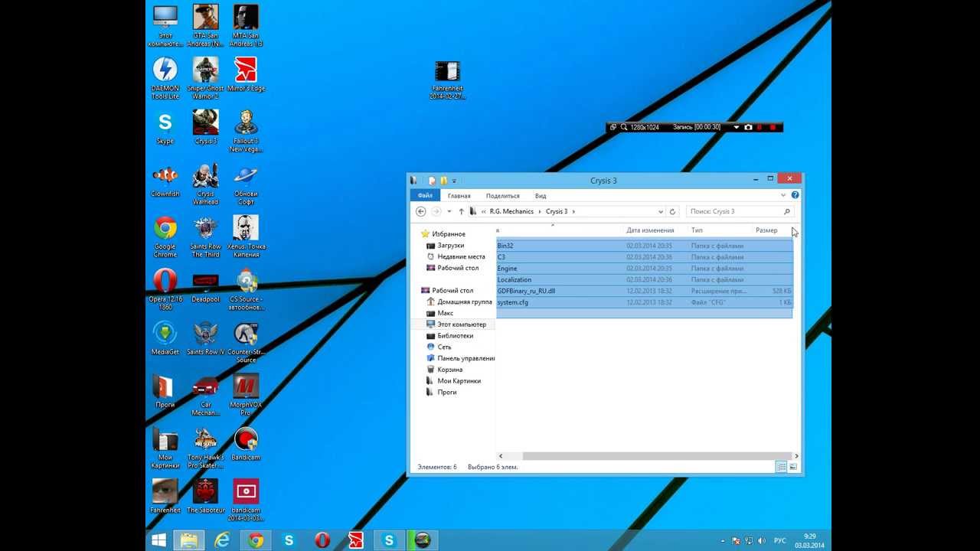Select the Fallout 3 New Vegas icon
Screen dimensions: 980x551
(246, 130)
